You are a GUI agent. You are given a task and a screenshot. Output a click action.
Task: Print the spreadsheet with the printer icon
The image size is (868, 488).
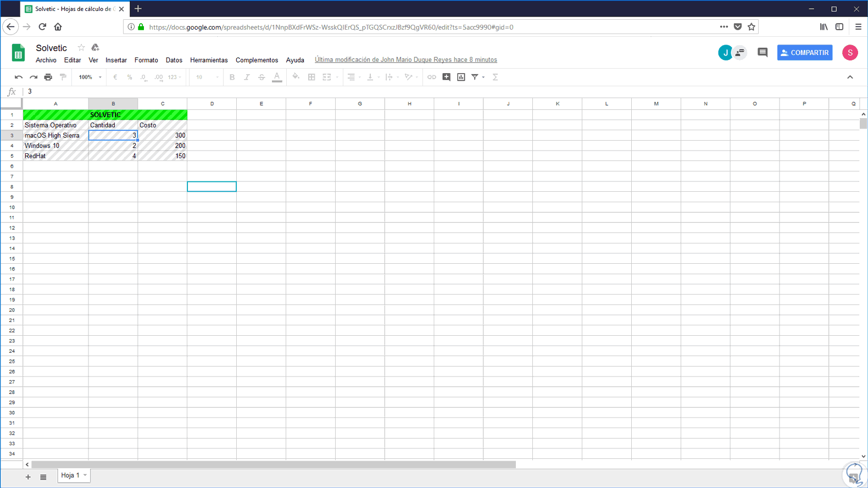point(48,77)
